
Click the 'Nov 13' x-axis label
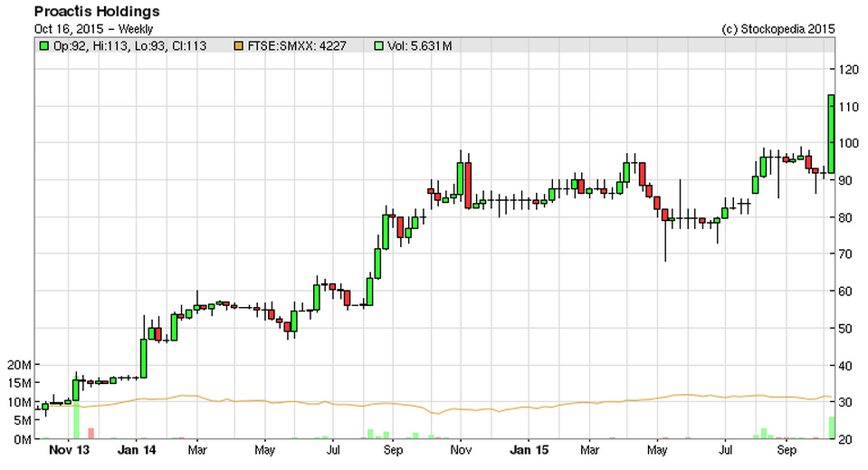[69, 450]
